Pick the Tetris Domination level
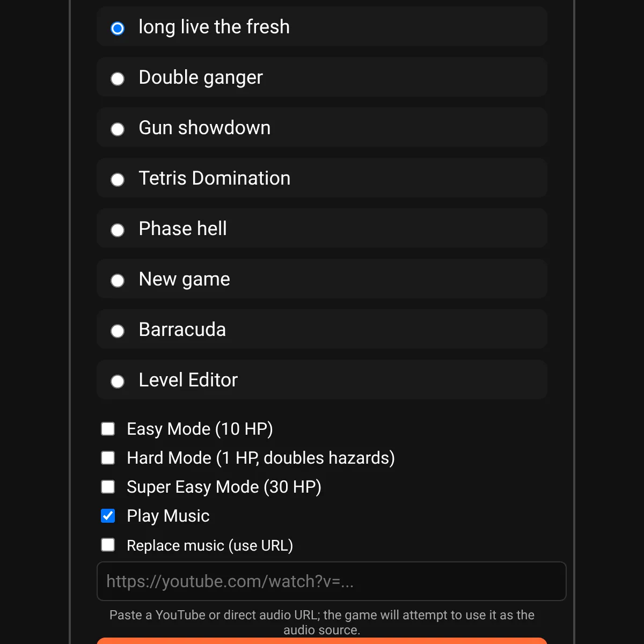The width and height of the screenshot is (644, 644). pos(118,180)
